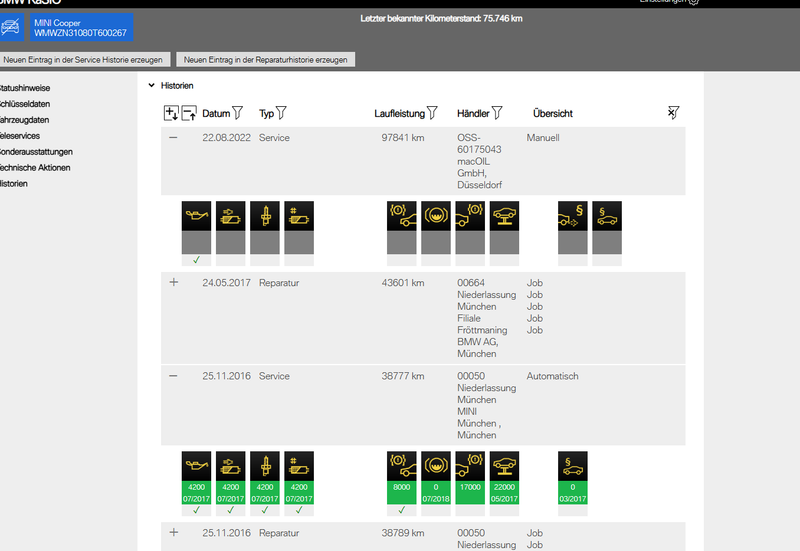Image resolution: width=800 pixels, height=551 pixels.
Task: Click air filter icon in 25.11.2016 service
Action: 231,466
